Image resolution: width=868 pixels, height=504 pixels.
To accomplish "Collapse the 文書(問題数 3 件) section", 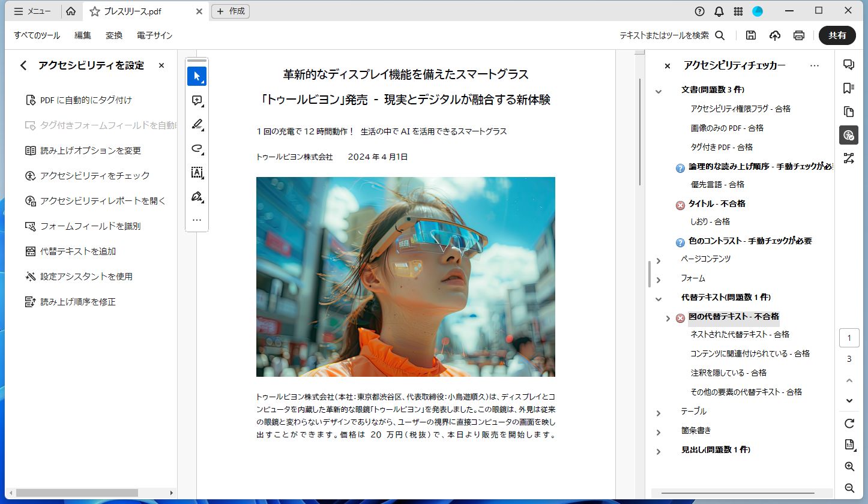I will pos(658,89).
